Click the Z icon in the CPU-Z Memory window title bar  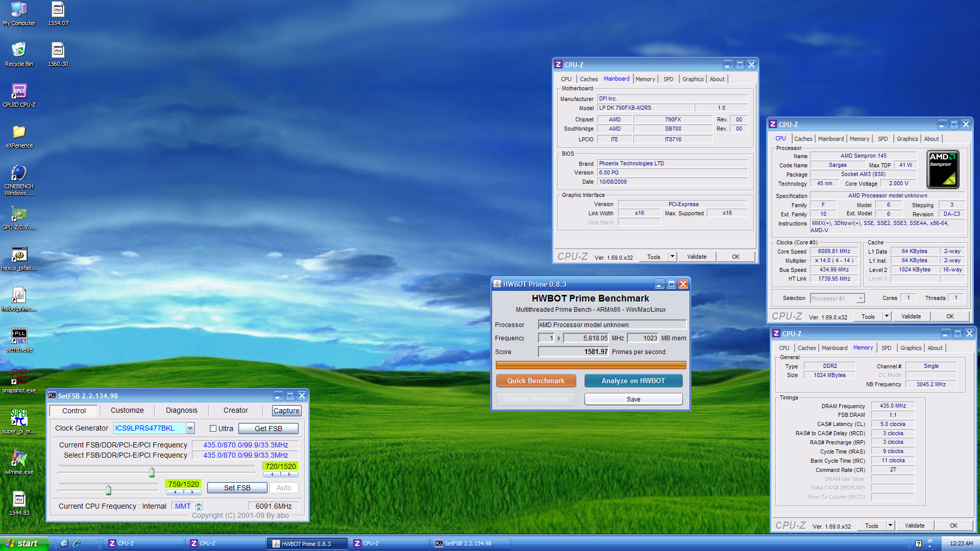tap(776, 334)
